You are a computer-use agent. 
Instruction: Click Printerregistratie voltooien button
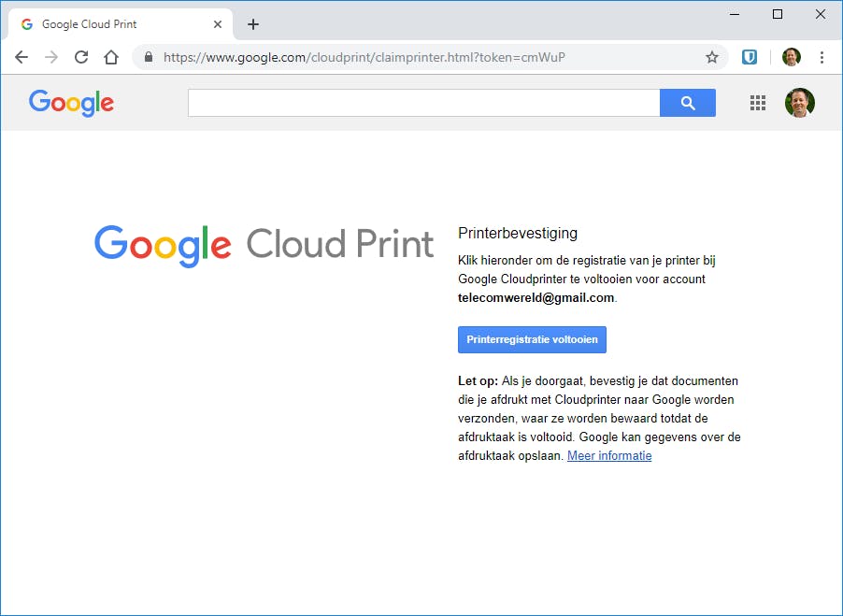point(533,339)
